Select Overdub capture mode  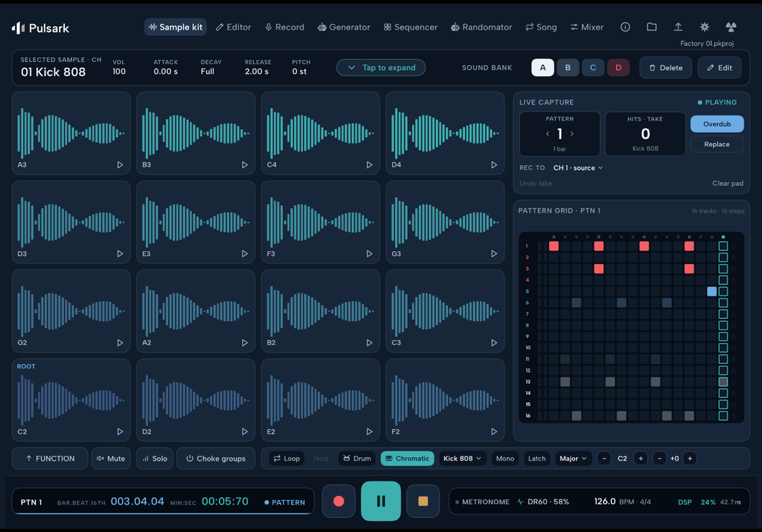tap(717, 124)
